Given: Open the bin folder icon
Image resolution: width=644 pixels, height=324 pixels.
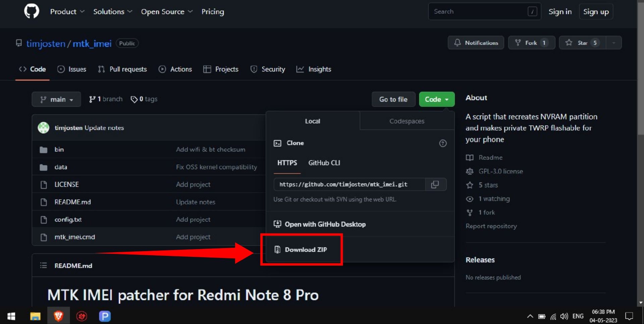Looking at the screenshot, I should 44,150.
